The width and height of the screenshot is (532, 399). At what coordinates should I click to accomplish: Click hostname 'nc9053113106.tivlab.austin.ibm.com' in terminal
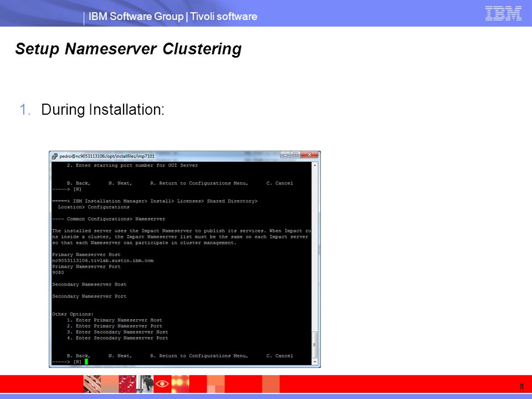(103, 260)
